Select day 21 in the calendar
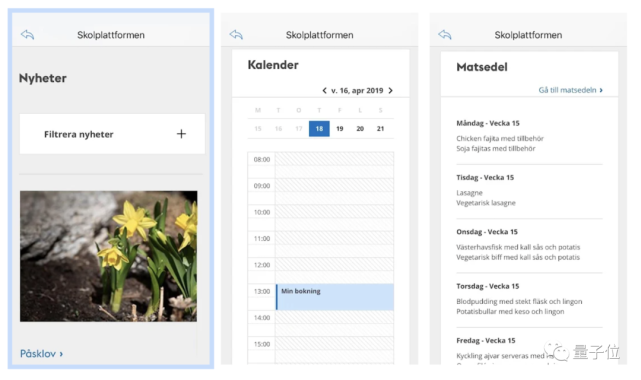Viewport: 641px width, 380px height. click(381, 129)
